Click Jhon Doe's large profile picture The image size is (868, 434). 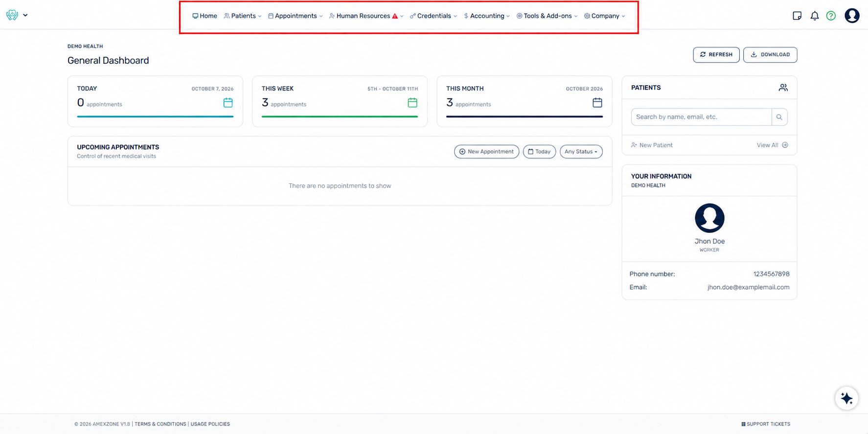click(709, 218)
